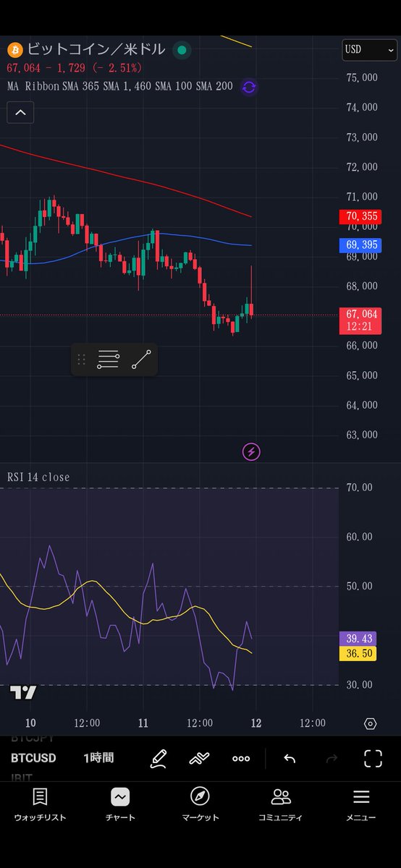Screen dimensions: 401x868
Task: Click the yellow 36.50 value label
Action: [359, 653]
